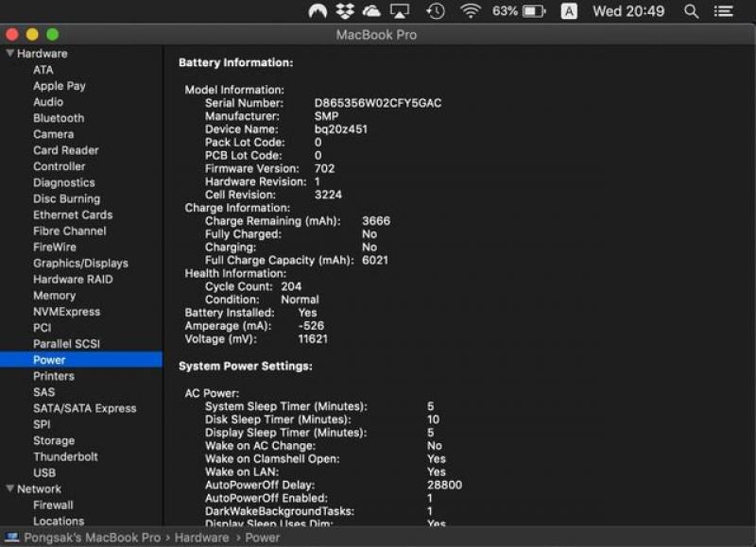Click the AutoPowerOff Delay value 28800
This screenshot has height=547, width=756.
[444, 485]
